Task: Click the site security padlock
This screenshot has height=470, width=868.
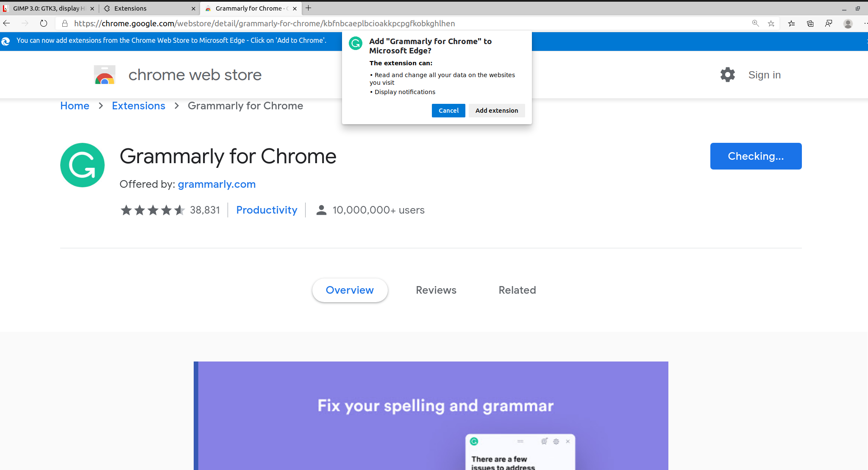Action: click(x=65, y=23)
